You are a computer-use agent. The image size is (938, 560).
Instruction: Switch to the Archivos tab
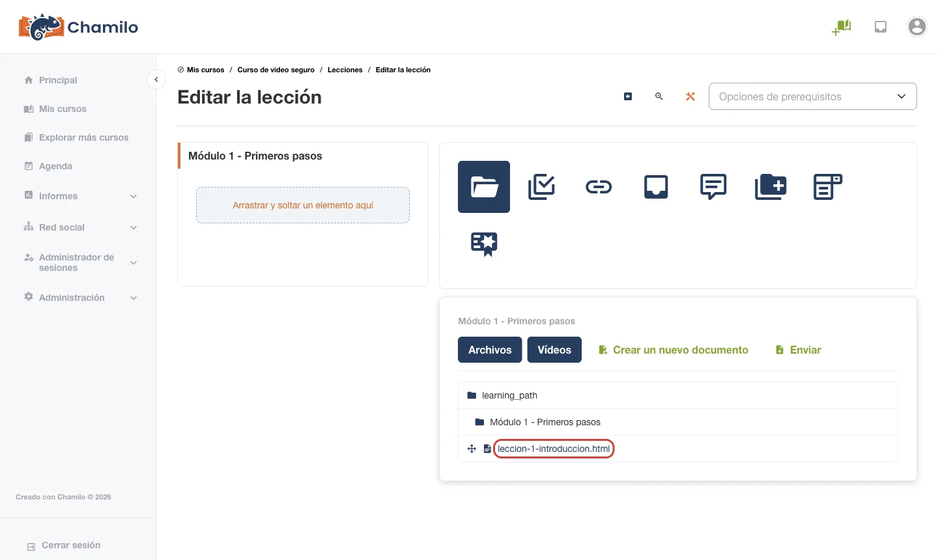490,350
